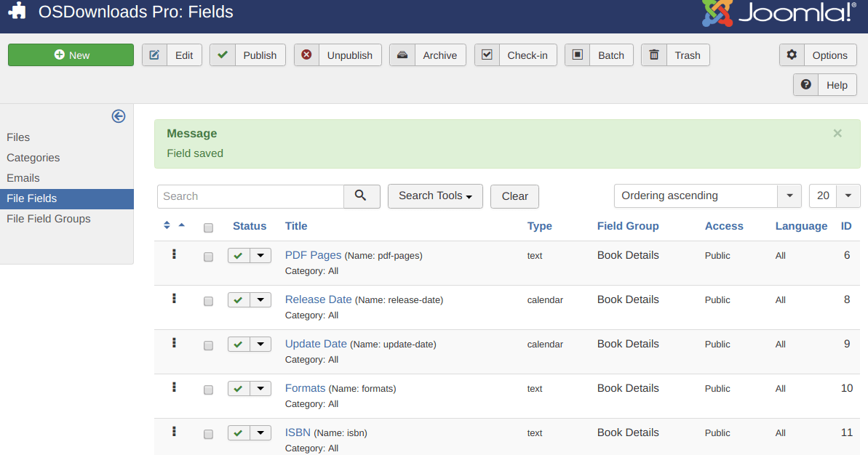Open the Release Date field link
The height and width of the screenshot is (455, 868).
pyautogui.click(x=318, y=299)
